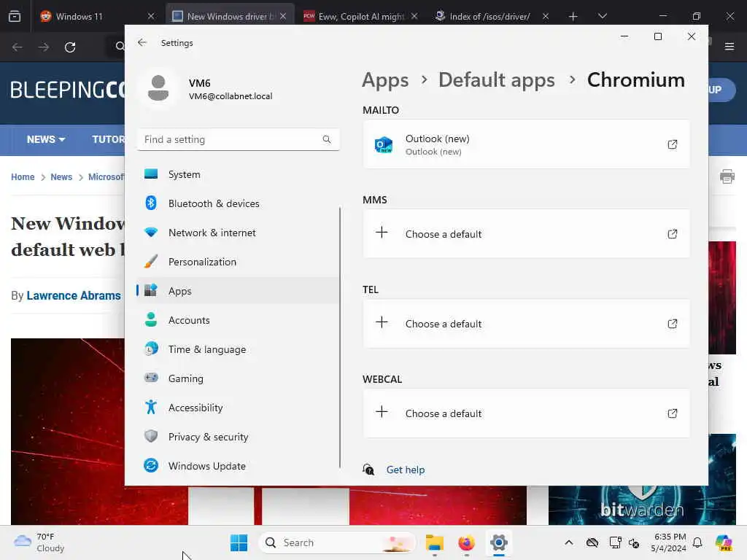The image size is (747, 560).
Task: Click the open-external icon in WEBCAL row
Action: point(672,413)
